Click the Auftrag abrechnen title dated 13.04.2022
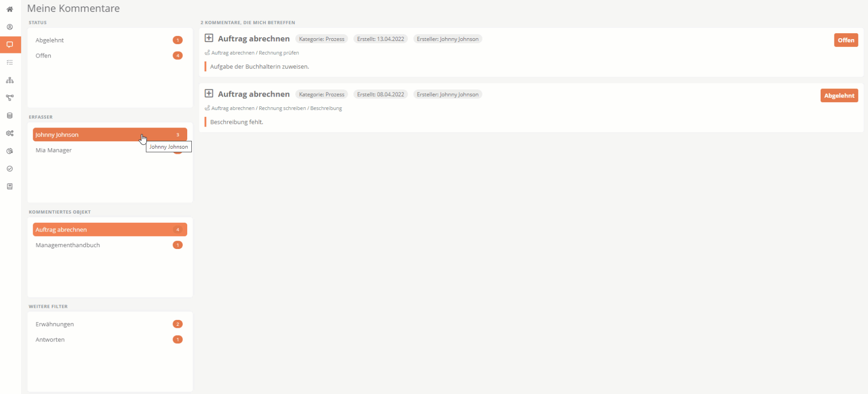 (253, 39)
